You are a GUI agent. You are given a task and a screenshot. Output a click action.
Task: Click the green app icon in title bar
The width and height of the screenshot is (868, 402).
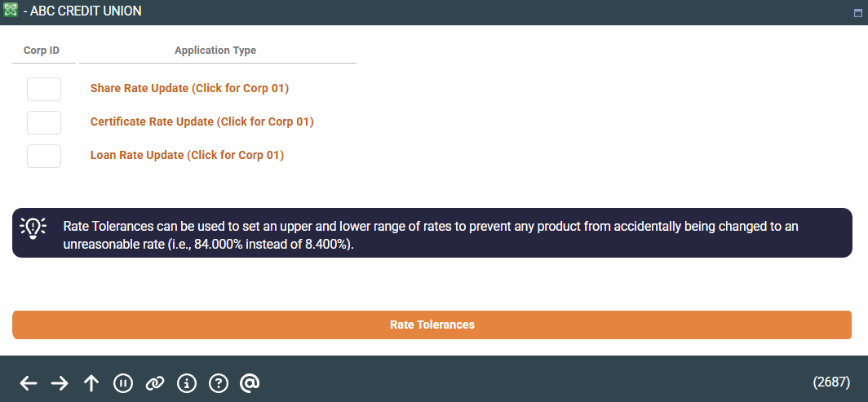click(11, 11)
